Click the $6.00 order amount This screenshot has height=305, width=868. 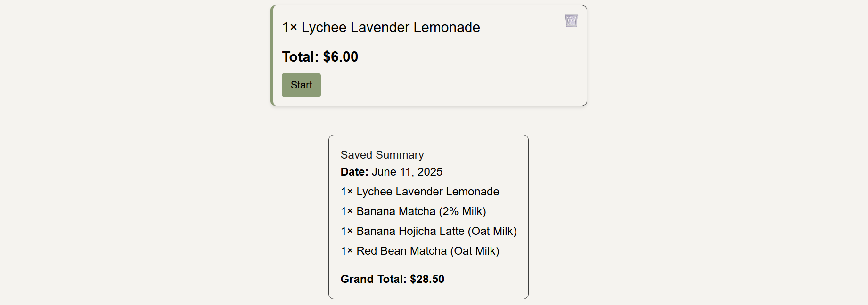coord(341,57)
